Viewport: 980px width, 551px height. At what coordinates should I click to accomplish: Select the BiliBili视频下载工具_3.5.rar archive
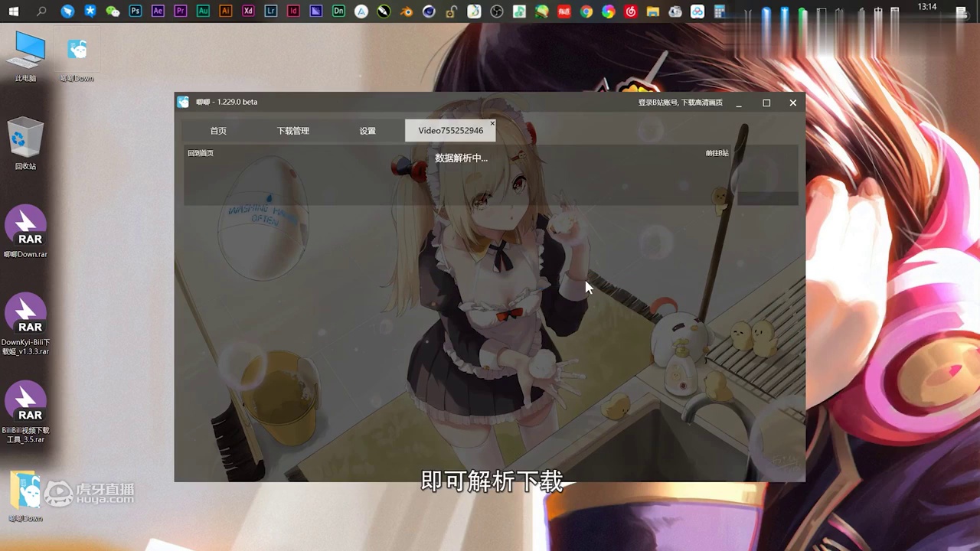click(26, 412)
